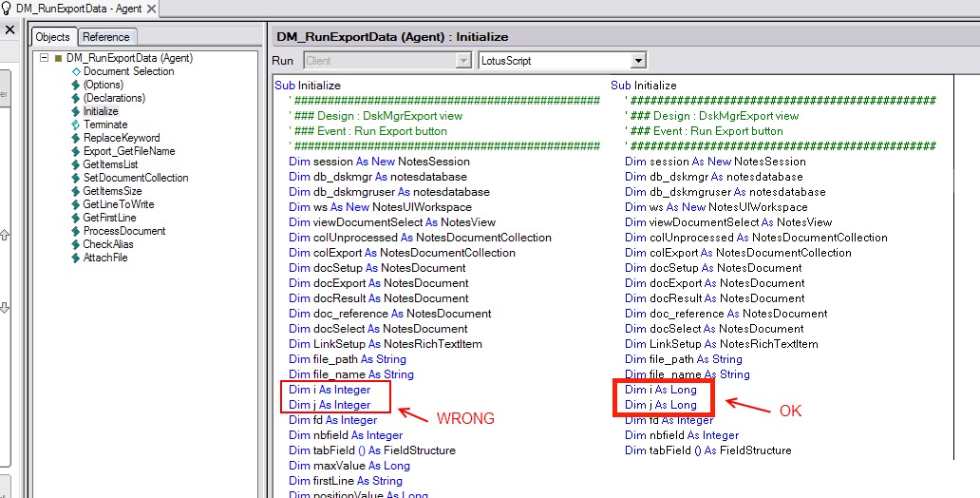Select GetItemsList in the objects tree
The height and width of the screenshot is (498, 980).
110,163
